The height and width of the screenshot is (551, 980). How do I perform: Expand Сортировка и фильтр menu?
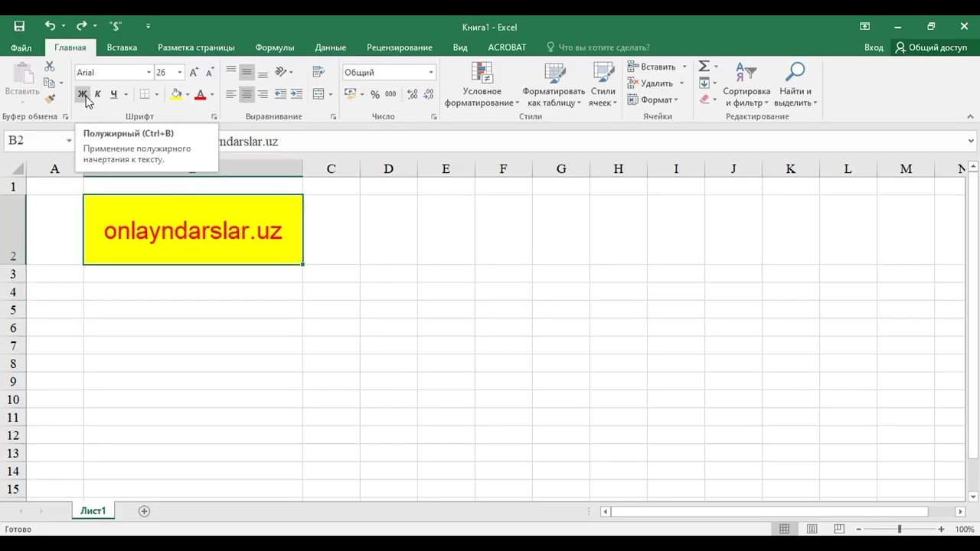(746, 84)
